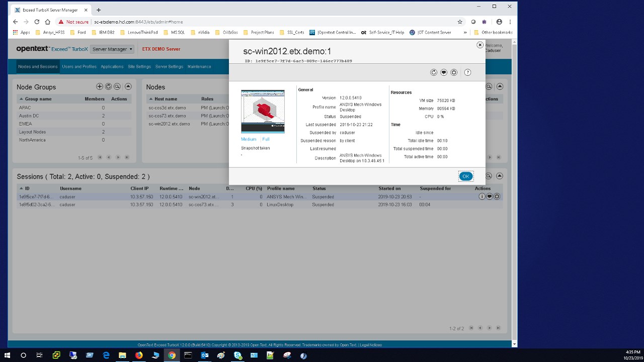The image size is (644, 362).
Task: Open the Server Settings tab
Action: tap(169, 66)
